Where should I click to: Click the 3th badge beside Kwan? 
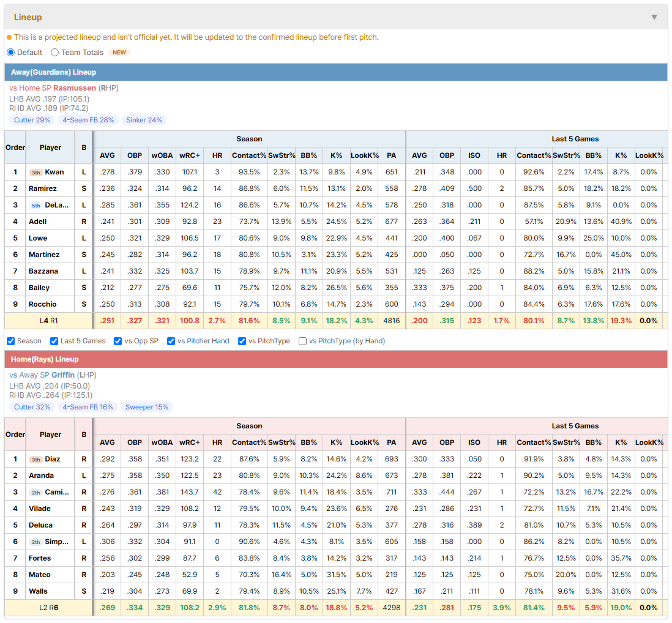[35, 172]
